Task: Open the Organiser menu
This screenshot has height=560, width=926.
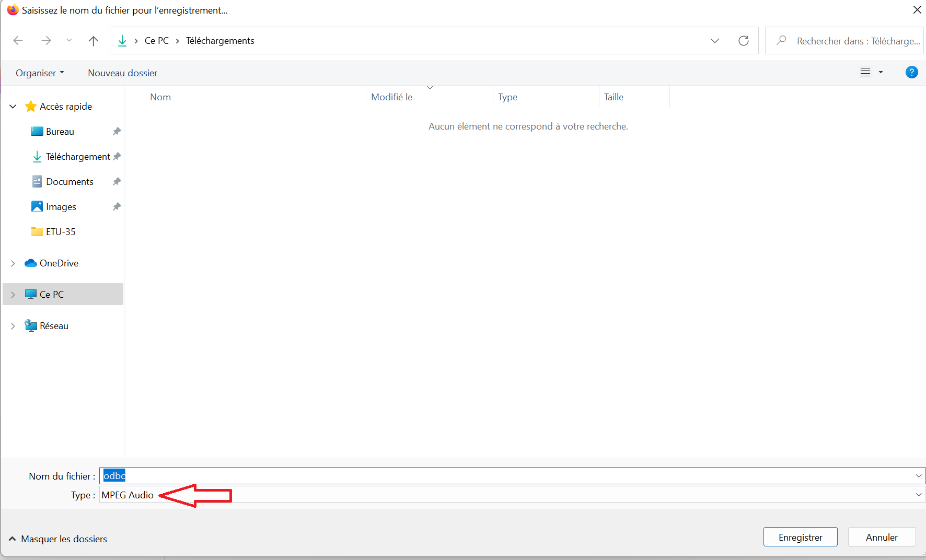Action: (40, 73)
